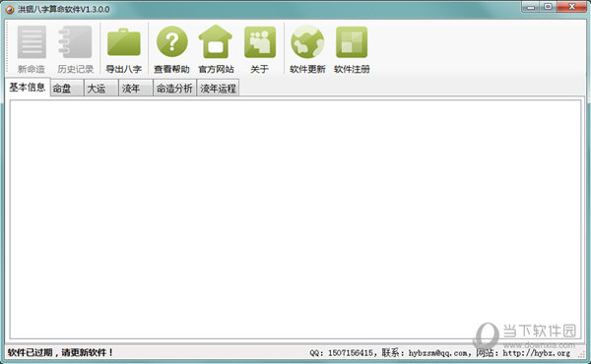Click the app logo icon in title bar

point(10,9)
